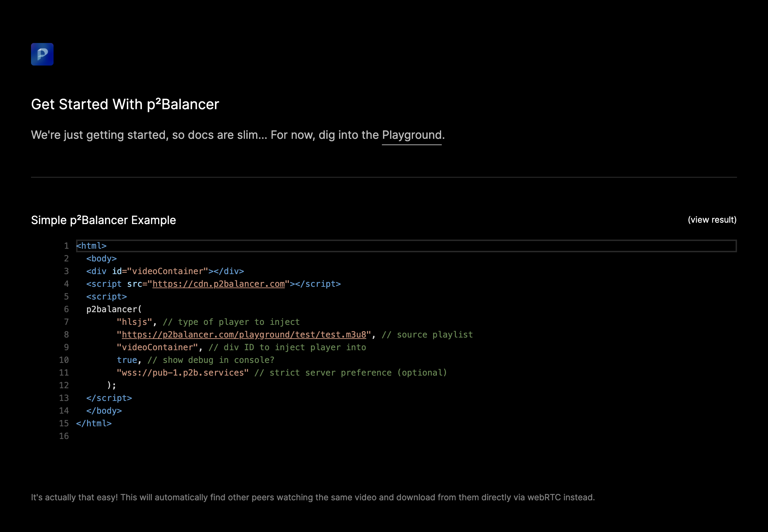Viewport: 768px width, 532px height.
Task: Follow the cdn.p2balancer.com script link
Action: [x=218, y=284]
